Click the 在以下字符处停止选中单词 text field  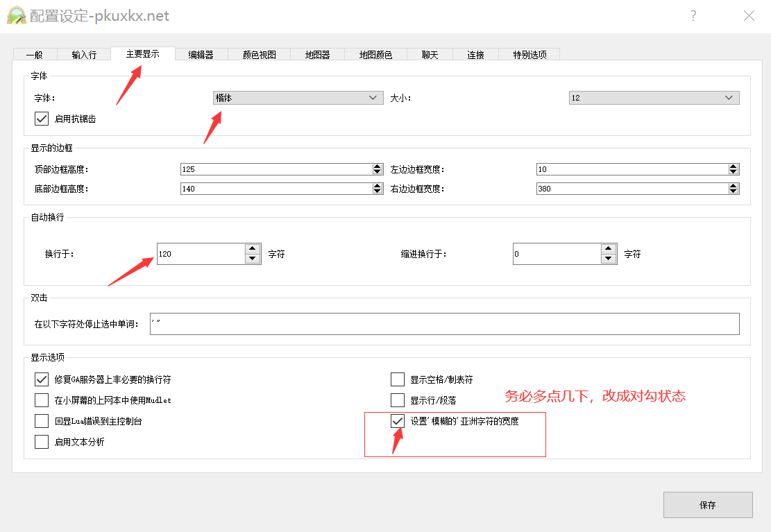[445, 324]
